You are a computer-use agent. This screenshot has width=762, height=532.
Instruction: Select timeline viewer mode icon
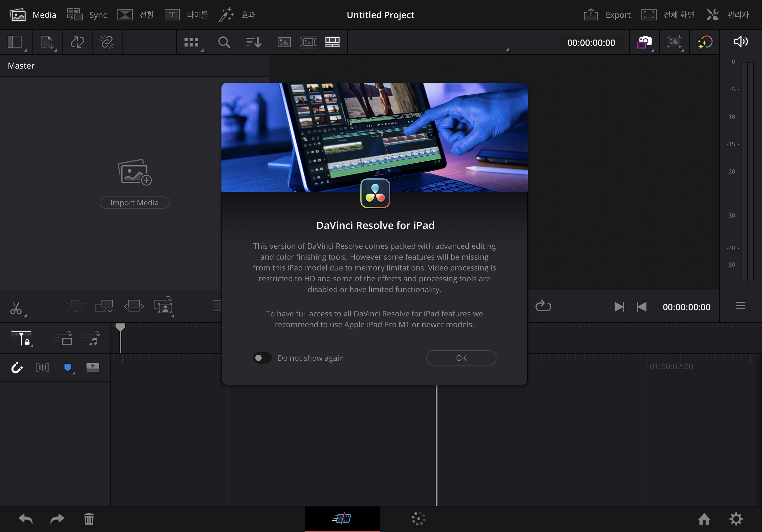pos(332,42)
